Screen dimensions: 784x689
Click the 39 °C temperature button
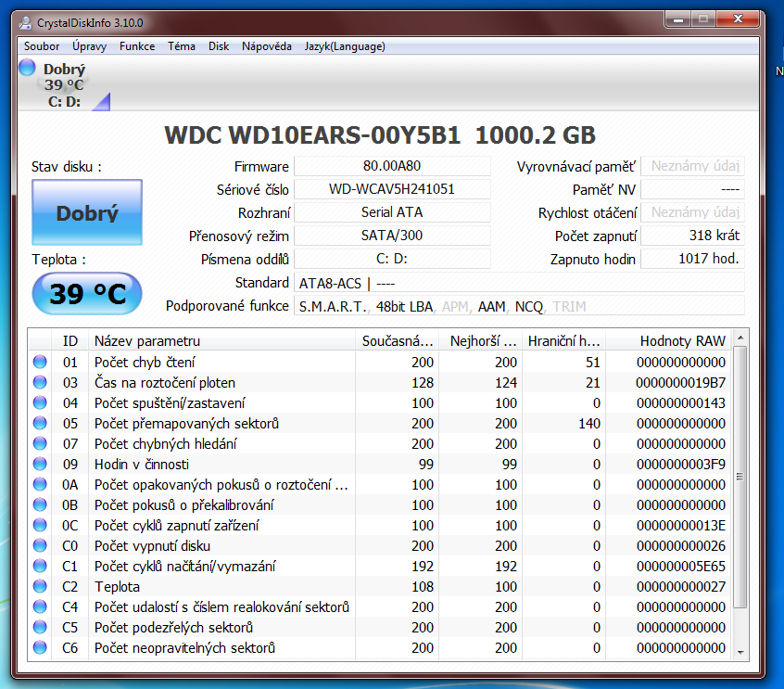tap(87, 294)
